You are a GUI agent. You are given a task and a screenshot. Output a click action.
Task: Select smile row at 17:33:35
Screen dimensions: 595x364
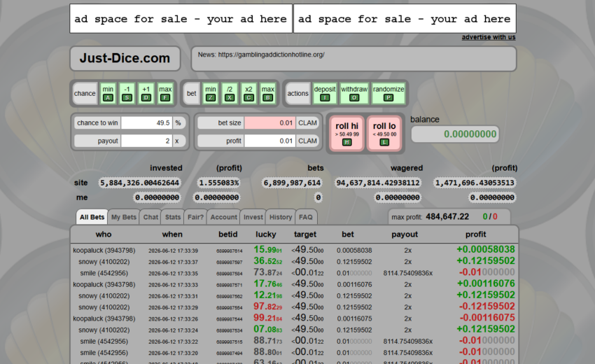pos(294,273)
